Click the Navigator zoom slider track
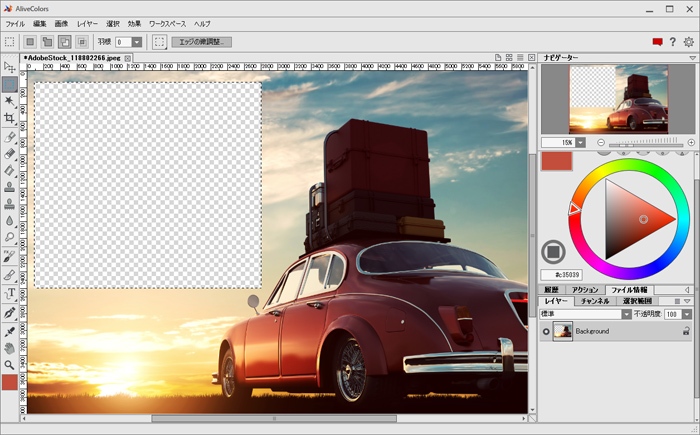 pyautogui.click(x=646, y=145)
